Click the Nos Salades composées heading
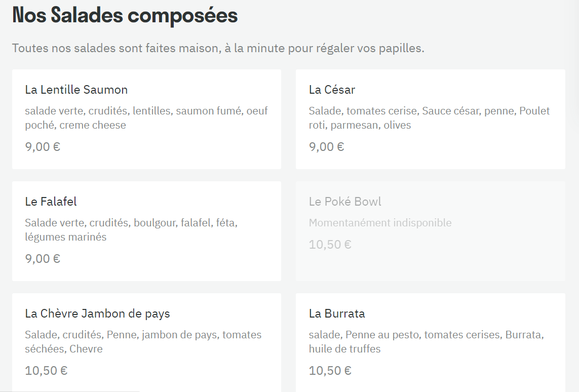 pyautogui.click(x=125, y=15)
